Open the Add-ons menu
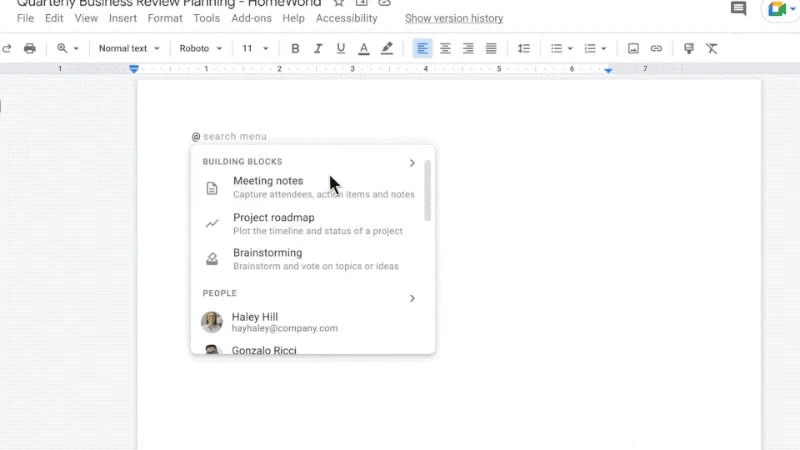 tap(251, 18)
